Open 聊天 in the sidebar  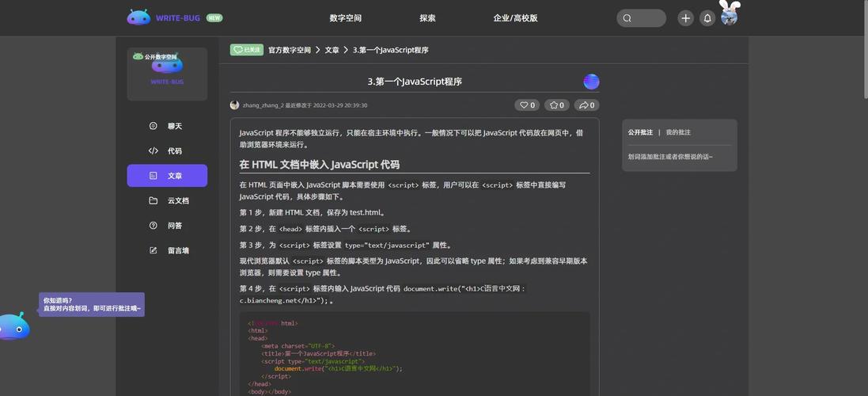[x=167, y=126]
